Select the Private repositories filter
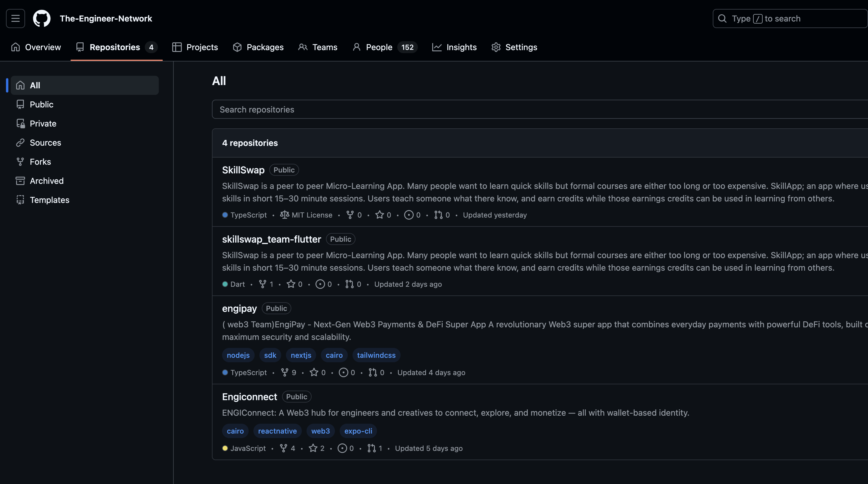This screenshot has width=868, height=484. [43, 124]
